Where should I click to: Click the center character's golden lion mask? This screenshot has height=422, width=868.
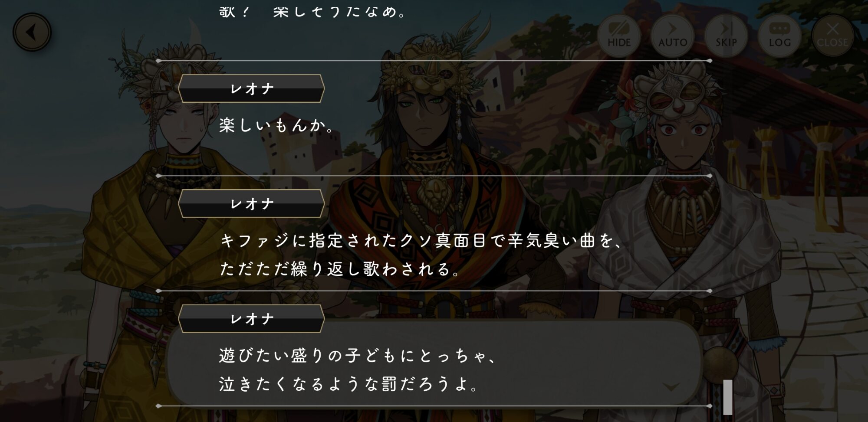[427, 69]
